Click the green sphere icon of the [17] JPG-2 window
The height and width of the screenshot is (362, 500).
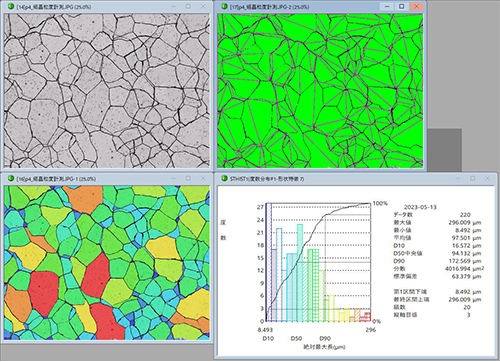coord(224,6)
